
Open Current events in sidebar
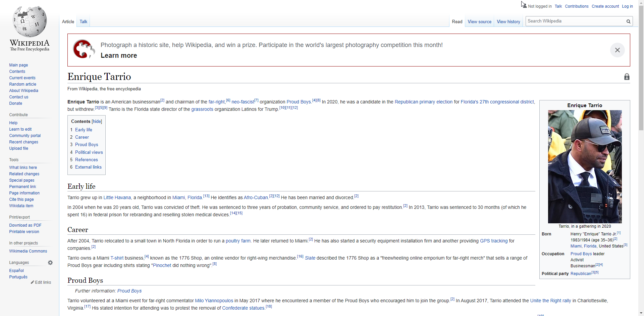(22, 78)
